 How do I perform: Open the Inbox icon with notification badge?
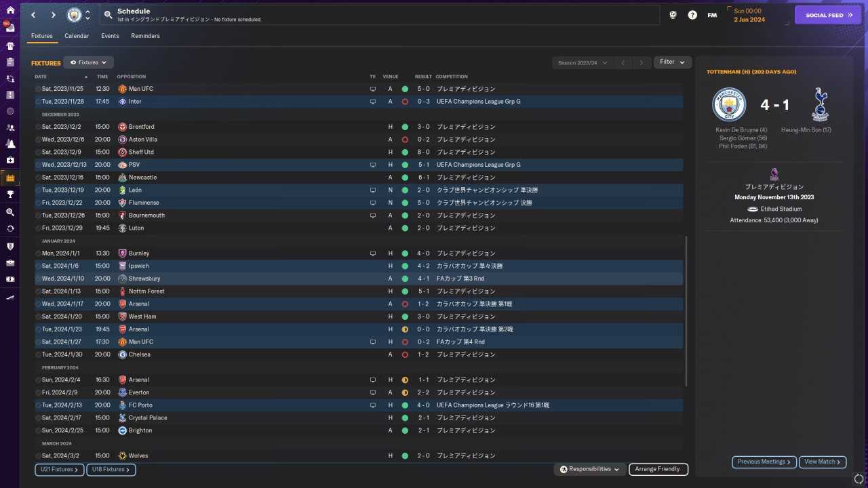point(10,28)
